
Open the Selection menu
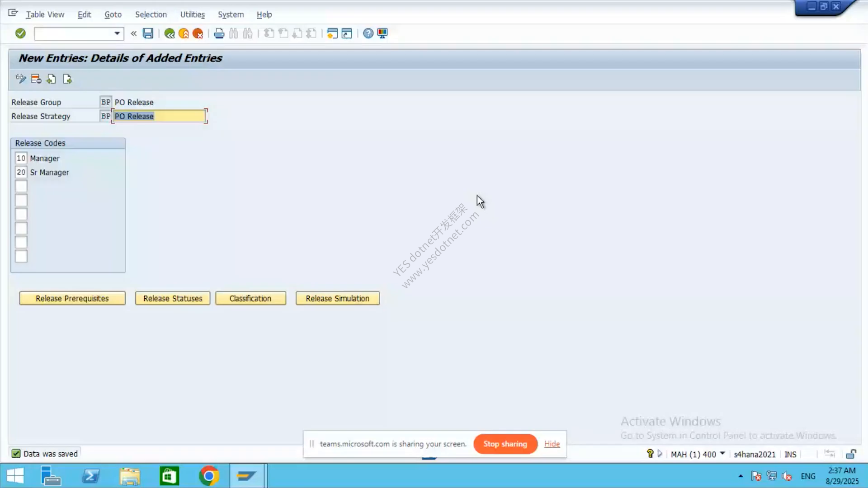[151, 14]
